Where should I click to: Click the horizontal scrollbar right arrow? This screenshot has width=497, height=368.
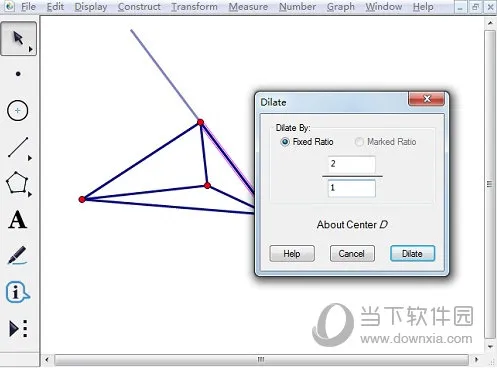point(476,359)
